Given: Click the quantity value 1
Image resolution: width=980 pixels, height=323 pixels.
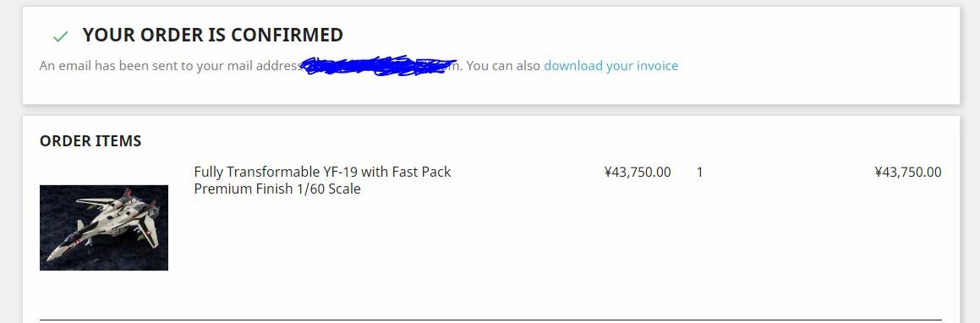Looking at the screenshot, I should pos(699,172).
